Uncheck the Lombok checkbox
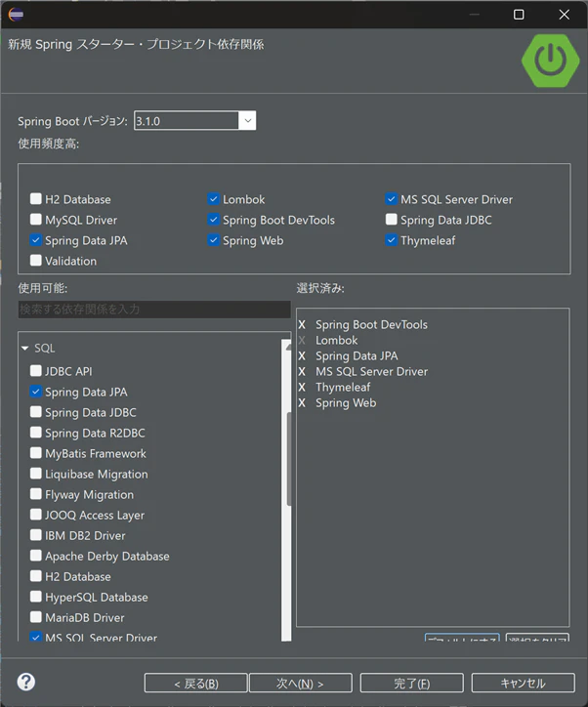This screenshot has height=707, width=588. (x=213, y=199)
